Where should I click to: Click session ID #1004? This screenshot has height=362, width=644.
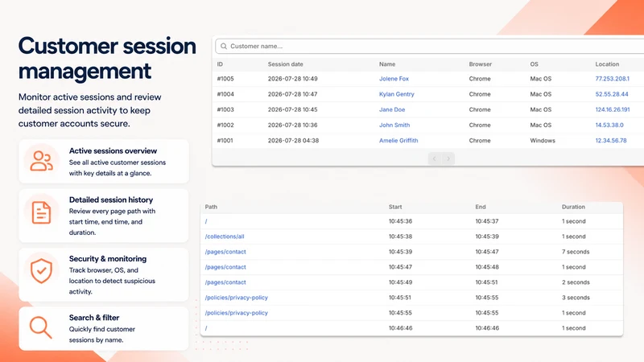225,94
